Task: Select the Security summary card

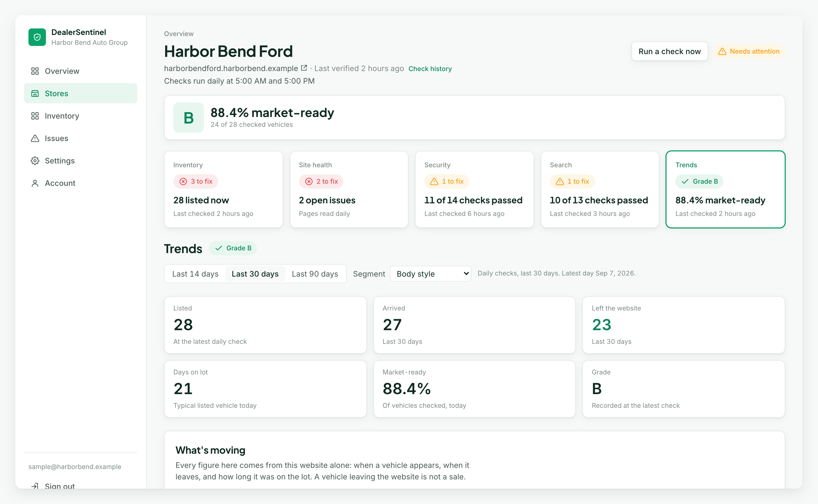Action: pyautogui.click(x=474, y=189)
